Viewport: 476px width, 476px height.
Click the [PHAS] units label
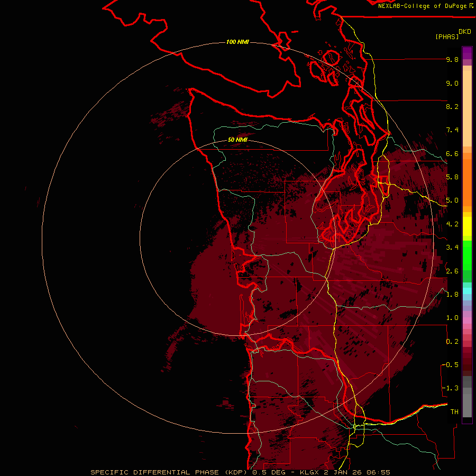[447, 36]
